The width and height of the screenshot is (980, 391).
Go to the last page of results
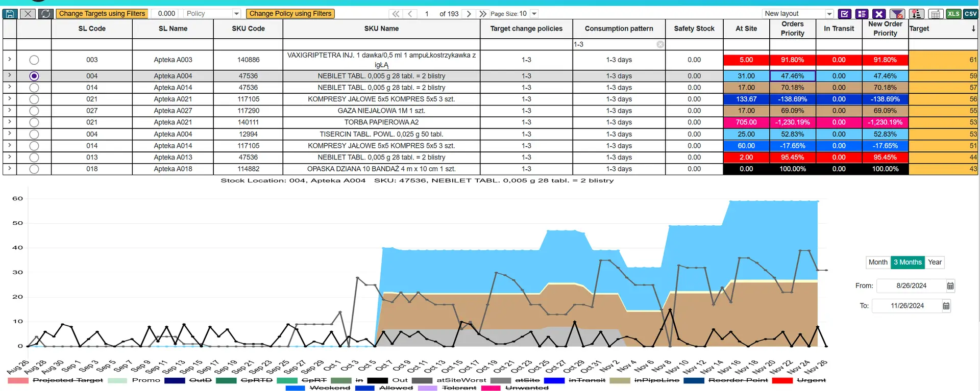(483, 14)
